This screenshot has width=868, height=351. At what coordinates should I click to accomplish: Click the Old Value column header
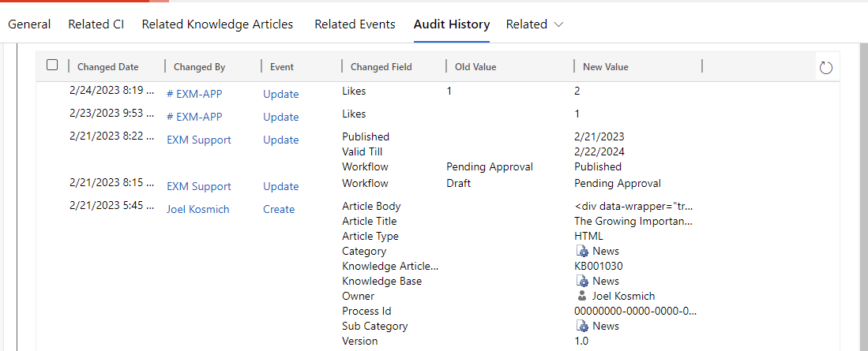click(x=475, y=67)
